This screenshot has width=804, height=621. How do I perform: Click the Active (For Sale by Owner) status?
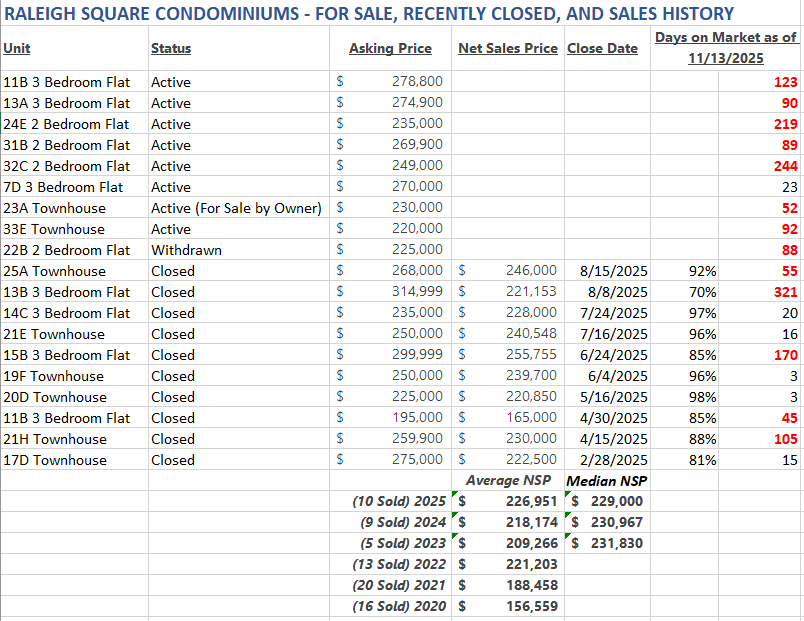pyautogui.click(x=236, y=208)
